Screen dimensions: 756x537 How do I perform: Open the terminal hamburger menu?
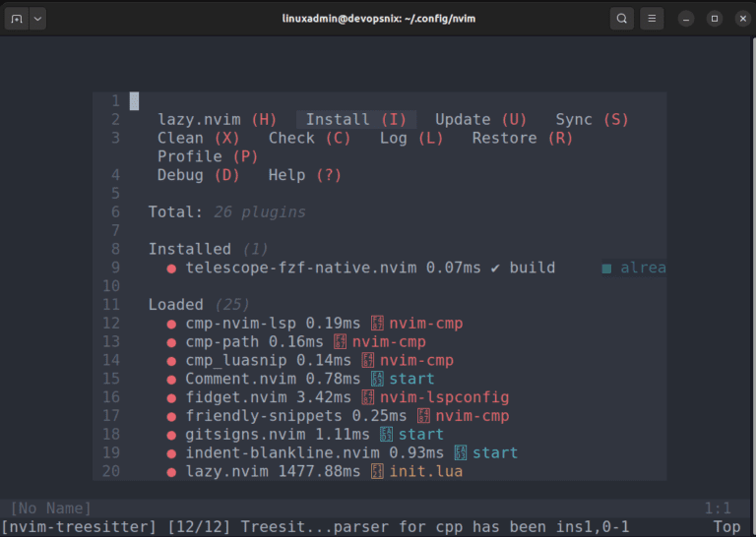pyautogui.click(x=652, y=19)
